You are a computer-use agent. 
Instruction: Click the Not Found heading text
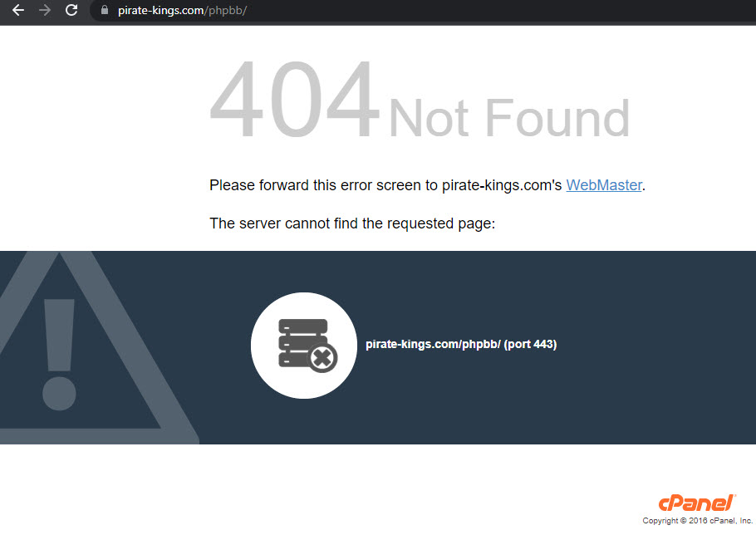[x=509, y=118]
